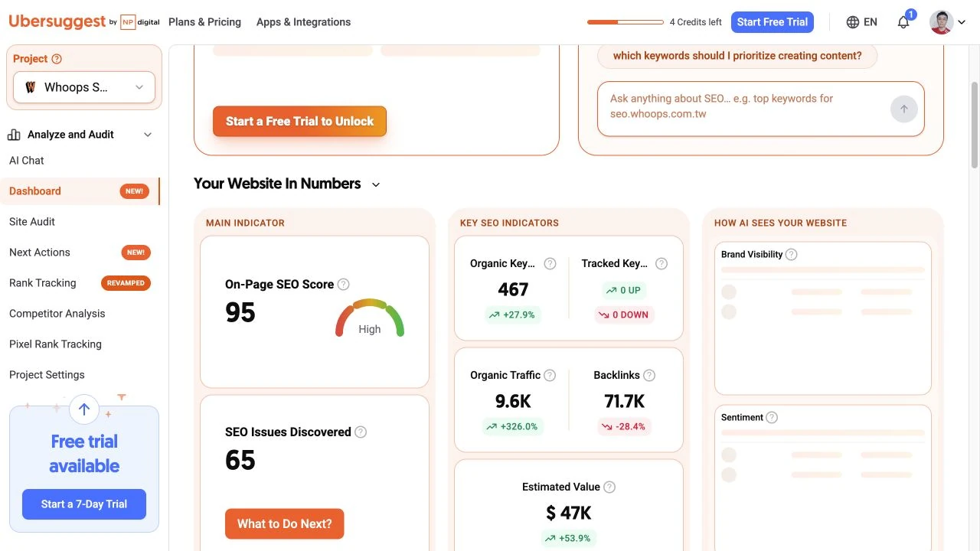Open the notifications bell
Image resolution: width=980 pixels, height=551 pixels.
903,22
